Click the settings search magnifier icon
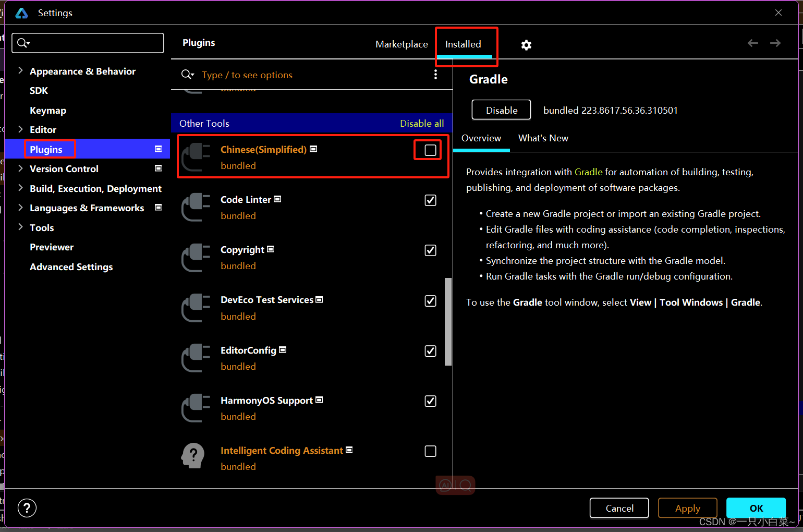 (x=23, y=43)
